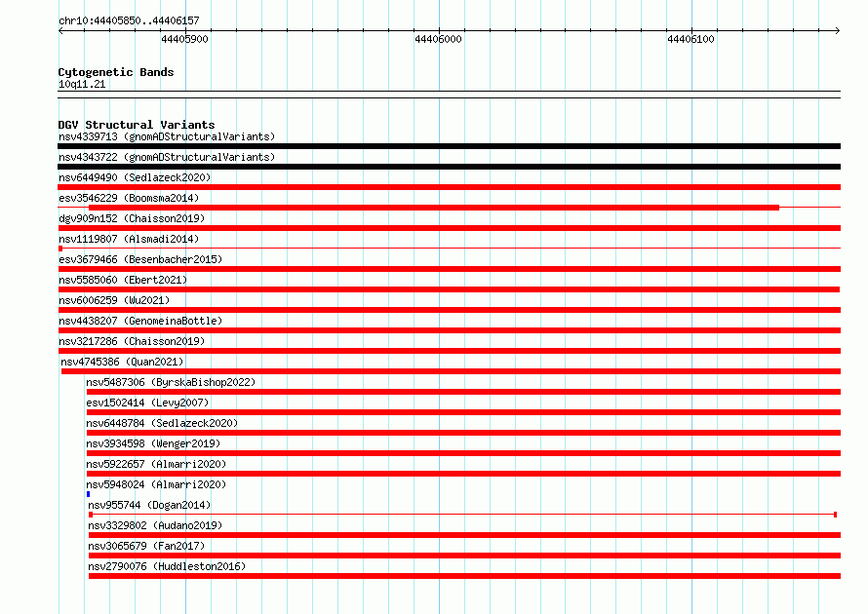Screen dimensions: 868x614
Task: Open variant nsv2790076 (Huddleston2016)
Action: pos(167,566)
